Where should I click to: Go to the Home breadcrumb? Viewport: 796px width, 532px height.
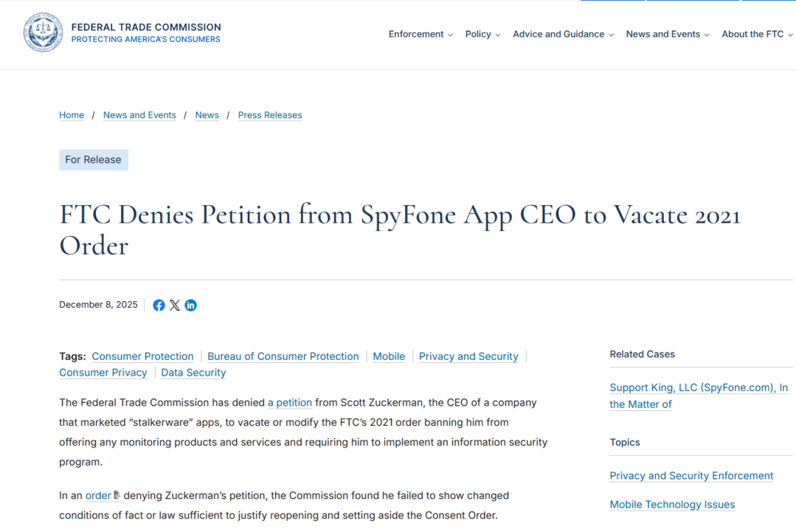72,115
